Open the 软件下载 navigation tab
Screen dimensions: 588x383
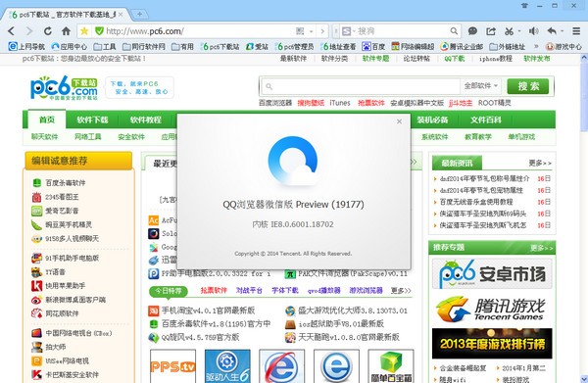click(x=92, y=120)
